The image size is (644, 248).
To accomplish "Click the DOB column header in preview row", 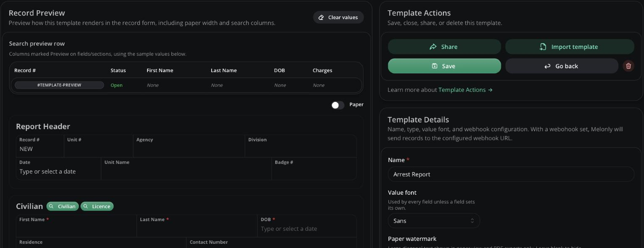I will 279,70.
